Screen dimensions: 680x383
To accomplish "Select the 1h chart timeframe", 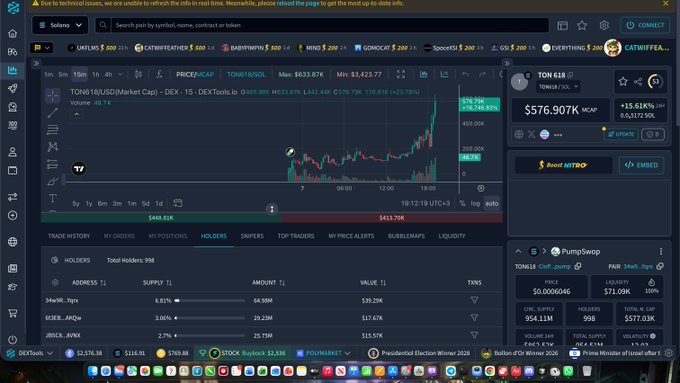I will tap(95, 74).
